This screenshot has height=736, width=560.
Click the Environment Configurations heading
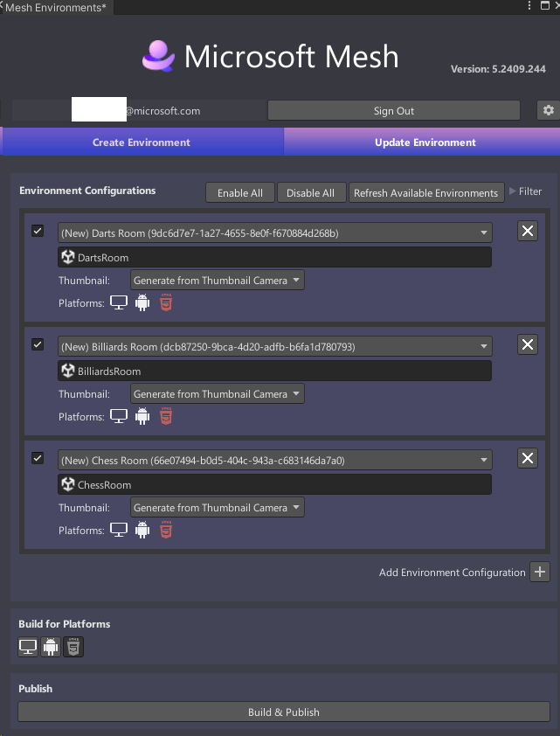click(x=87, y=191)
